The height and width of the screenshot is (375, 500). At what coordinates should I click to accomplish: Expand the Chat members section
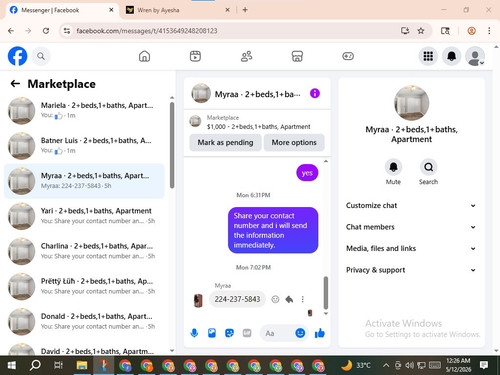pos(411,227)
